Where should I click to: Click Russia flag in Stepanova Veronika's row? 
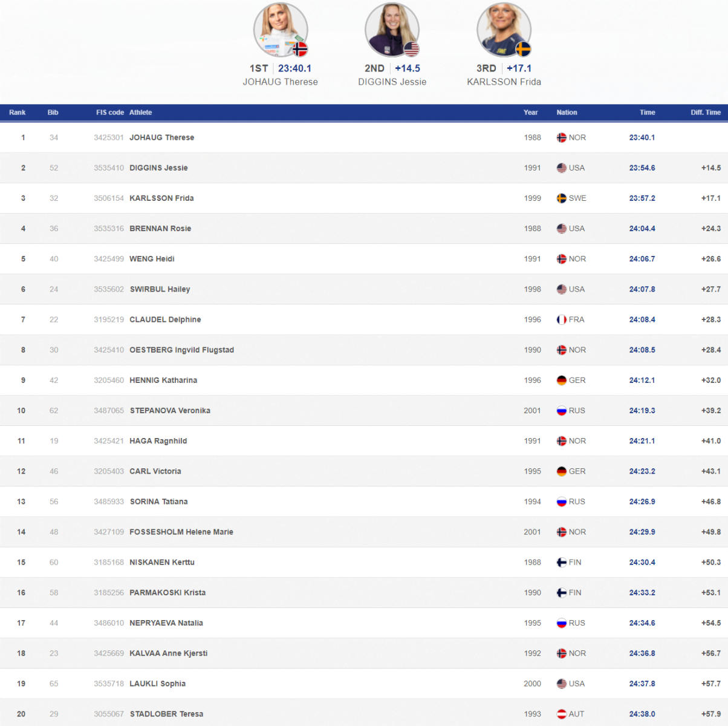pos(561,411)
